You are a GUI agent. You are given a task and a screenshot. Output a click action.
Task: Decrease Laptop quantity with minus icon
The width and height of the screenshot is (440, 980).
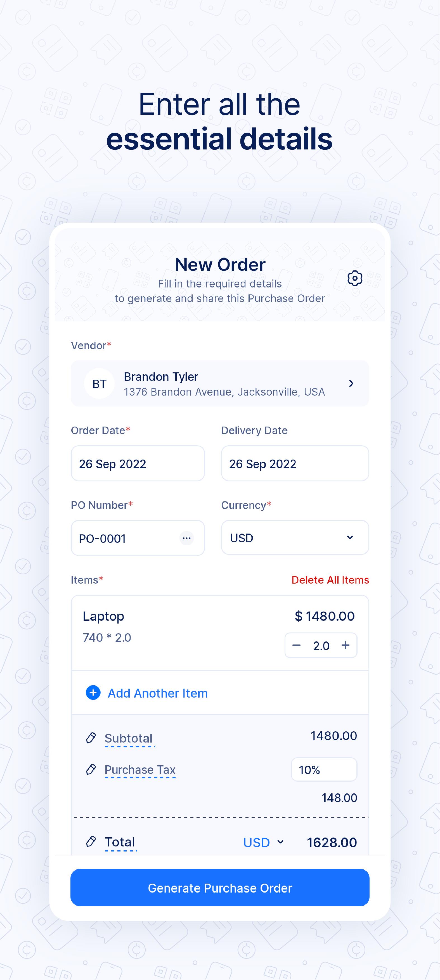pos(297,645)
